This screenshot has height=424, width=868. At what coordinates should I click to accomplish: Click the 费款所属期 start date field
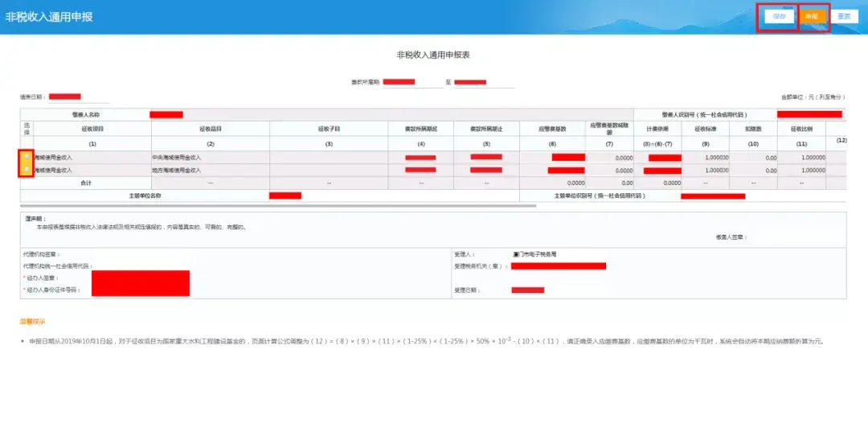click(x=399, y=82)
